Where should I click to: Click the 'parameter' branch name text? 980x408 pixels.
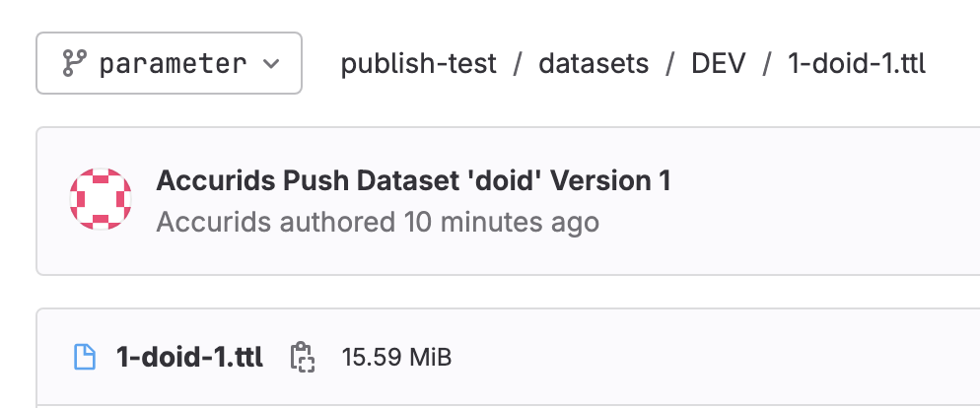173,64
